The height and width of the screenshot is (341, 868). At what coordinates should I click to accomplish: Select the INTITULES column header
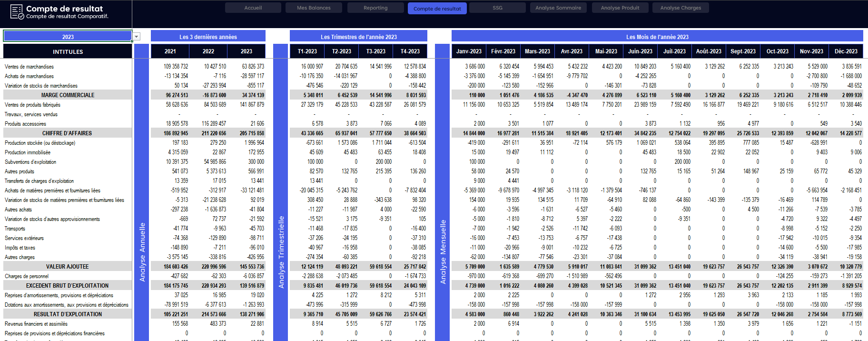[x=68, y=51]
